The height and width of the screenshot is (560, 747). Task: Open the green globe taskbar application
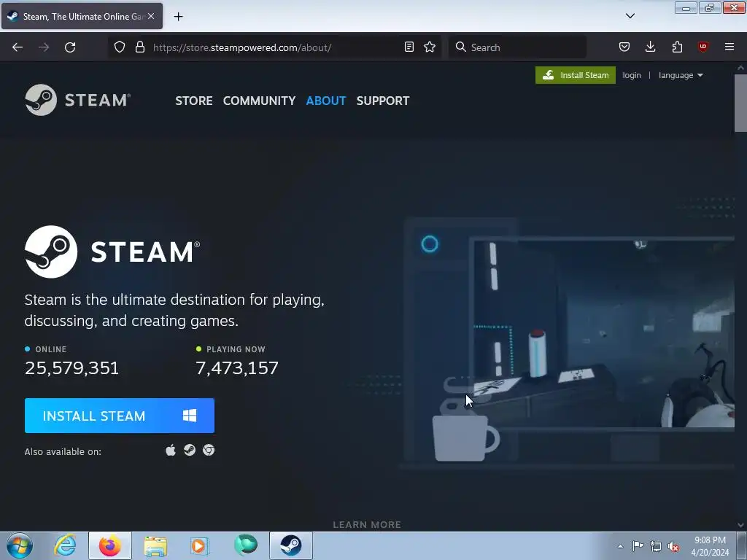click(x=246, y=545)
